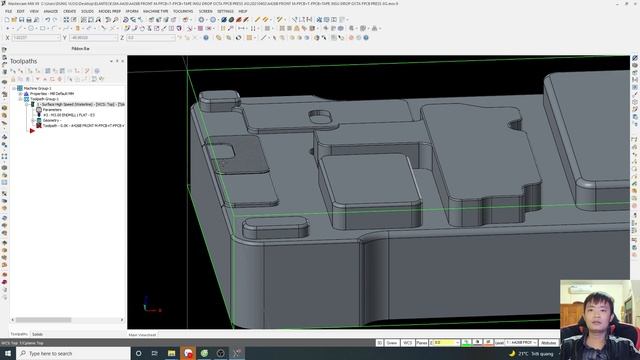
Task: Create a new file from toolbar
Action: [7, 20]
